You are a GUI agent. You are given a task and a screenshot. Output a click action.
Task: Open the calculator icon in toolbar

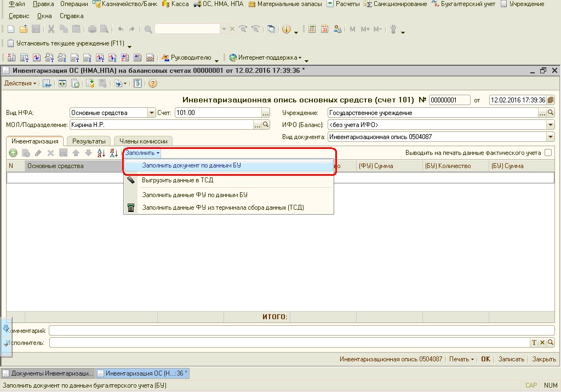pyautogui.click(x=312, y=29)
